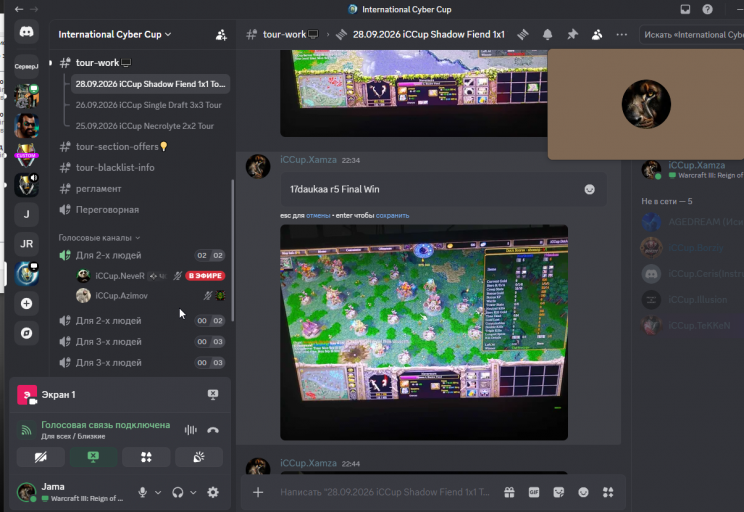
Task: Open tour-blacklist-info channel
Action: pos(143,168)
